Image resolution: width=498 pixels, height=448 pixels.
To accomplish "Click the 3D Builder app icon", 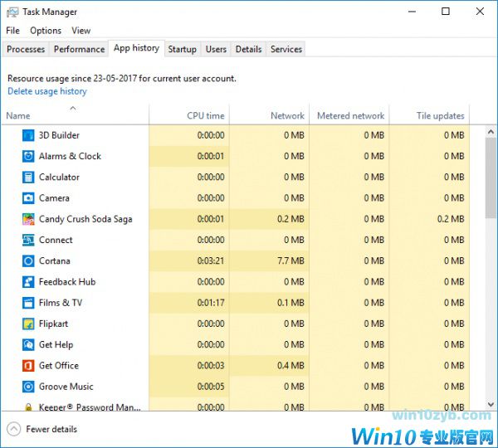I will click(28, 135).
